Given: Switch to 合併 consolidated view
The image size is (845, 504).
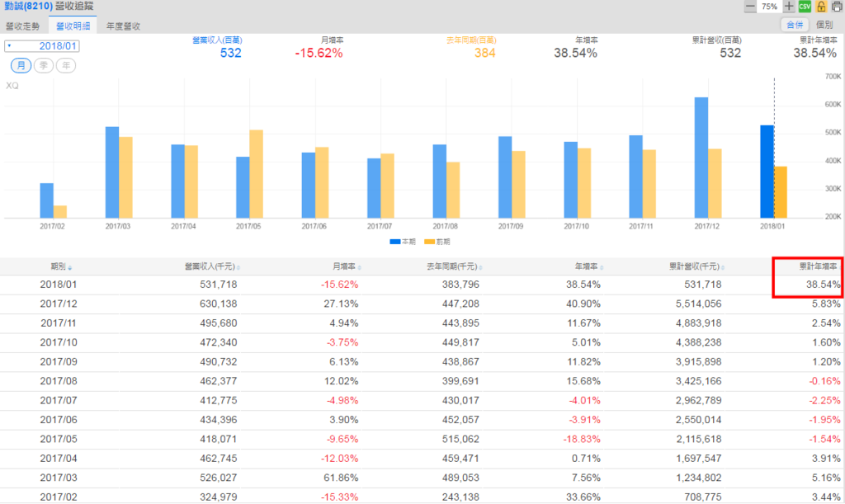Looking at the screenshot, I should tap(795, 25).
